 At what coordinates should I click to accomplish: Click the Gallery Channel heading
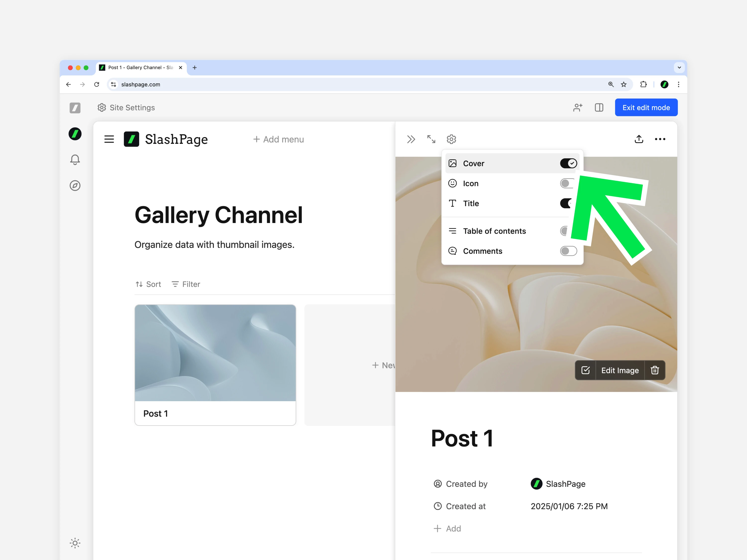pyautogui.click(x=218, y=215)
